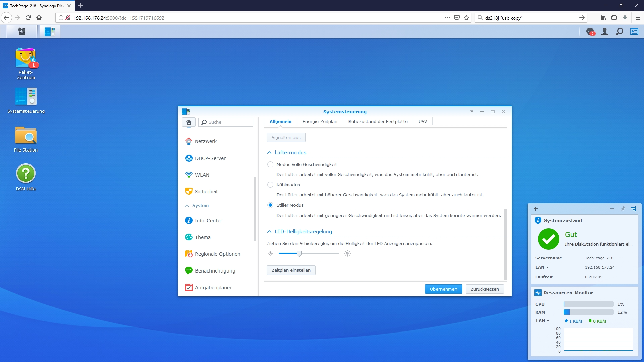Viewport: 644px width, 362px height.
Task: Click Zeitplan einstellen button
Action: tap(291, 270)
